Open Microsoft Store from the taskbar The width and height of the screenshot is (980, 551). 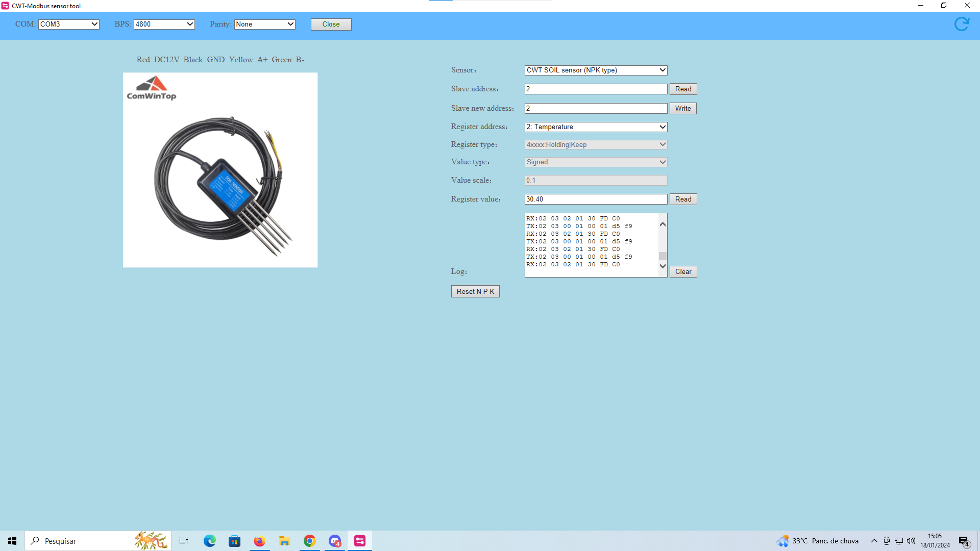pyautogui.click(x=234, y=541)
